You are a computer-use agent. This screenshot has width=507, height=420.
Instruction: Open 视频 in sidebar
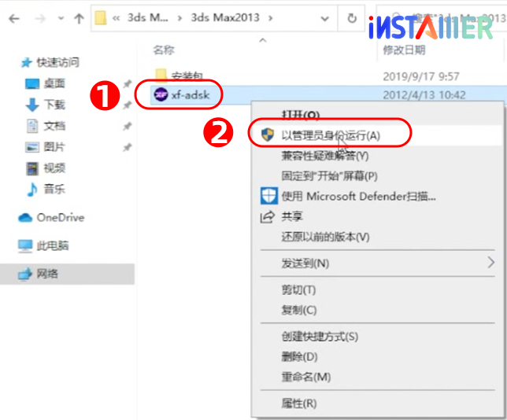54,168
